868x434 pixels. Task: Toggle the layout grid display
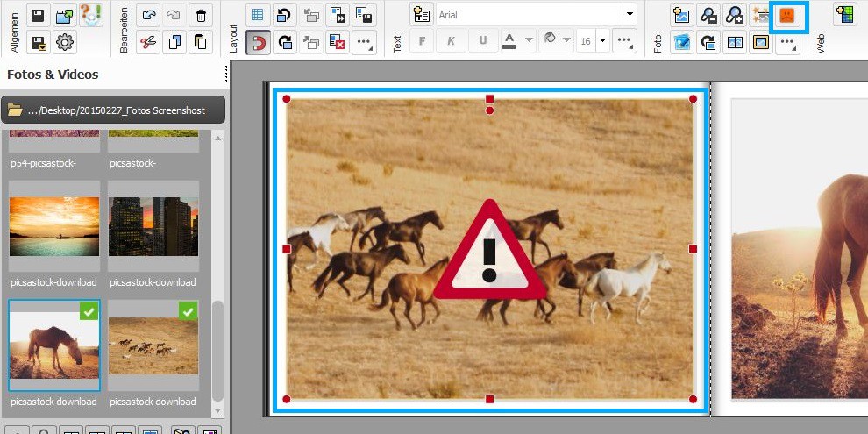(x=258, y=15)
